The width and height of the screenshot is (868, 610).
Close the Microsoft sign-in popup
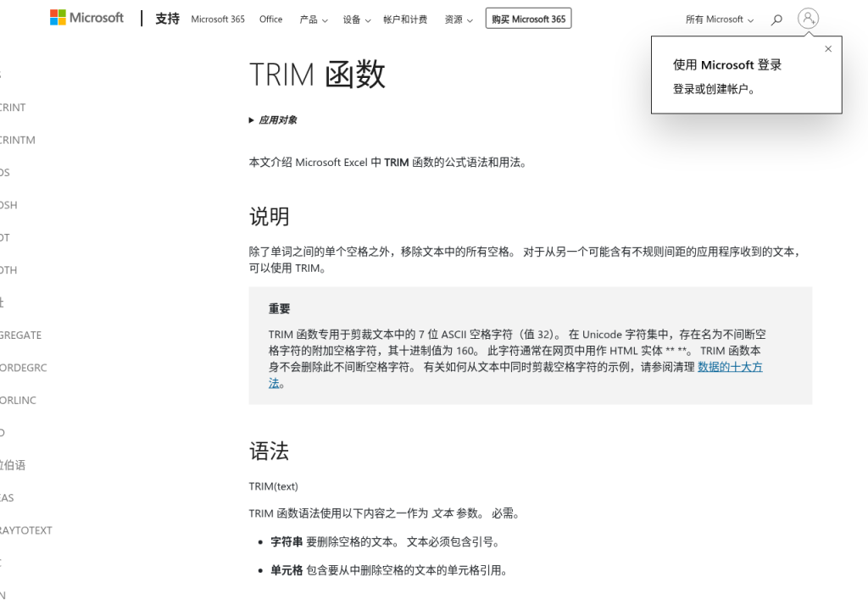828,48
